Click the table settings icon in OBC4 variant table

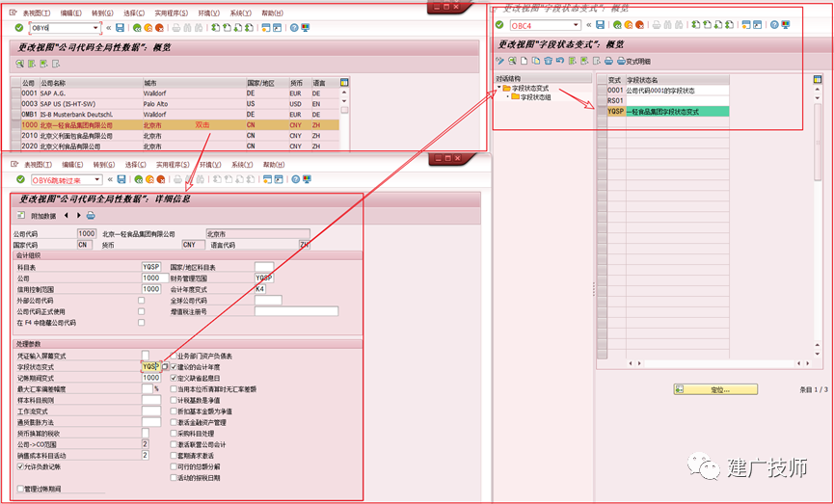(818, 80)
